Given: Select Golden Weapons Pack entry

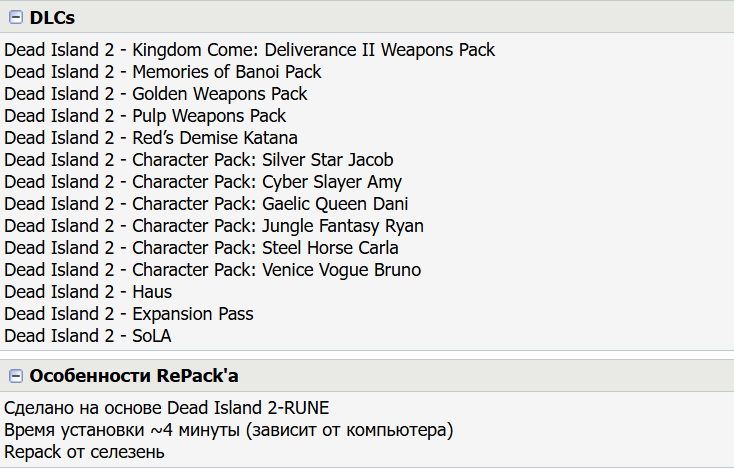Looking at the screenshot, I should coord(156,94).
